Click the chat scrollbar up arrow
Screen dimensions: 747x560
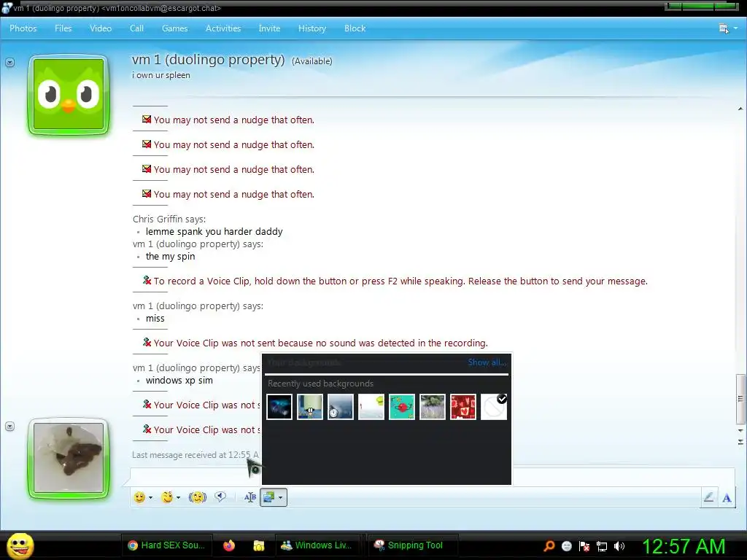coord(740,109)
